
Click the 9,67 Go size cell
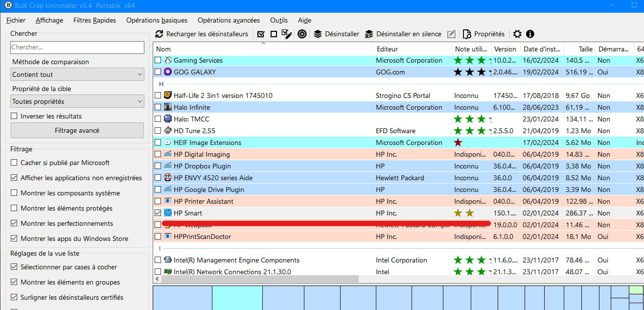(578, 95)
